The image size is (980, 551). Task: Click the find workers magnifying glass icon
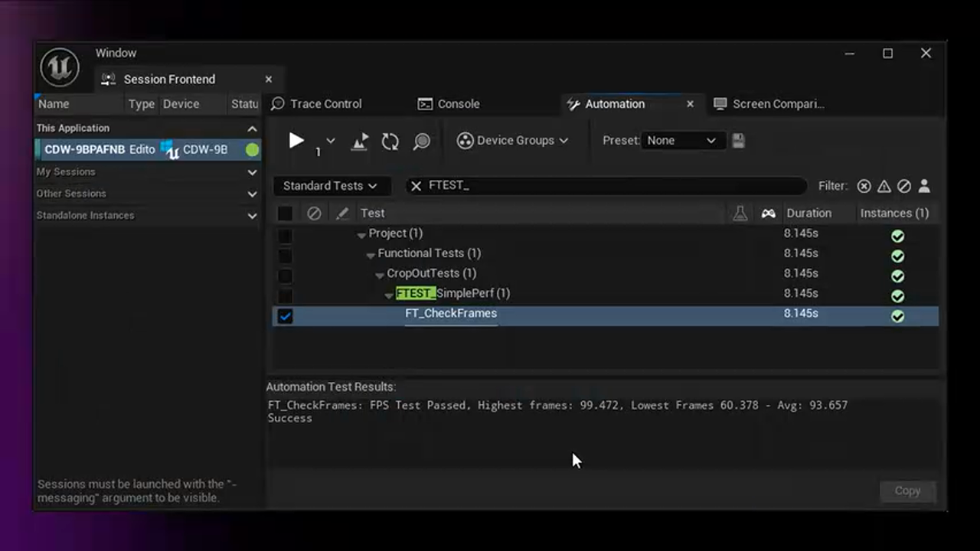point(421,141)
